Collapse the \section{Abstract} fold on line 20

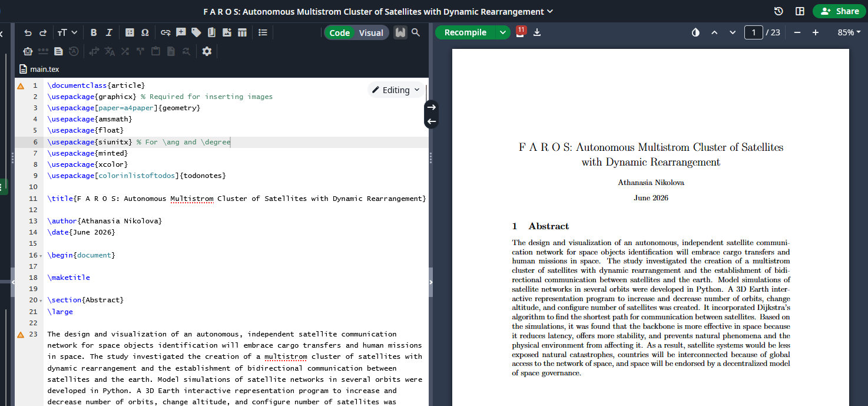(x=41, y=301)
